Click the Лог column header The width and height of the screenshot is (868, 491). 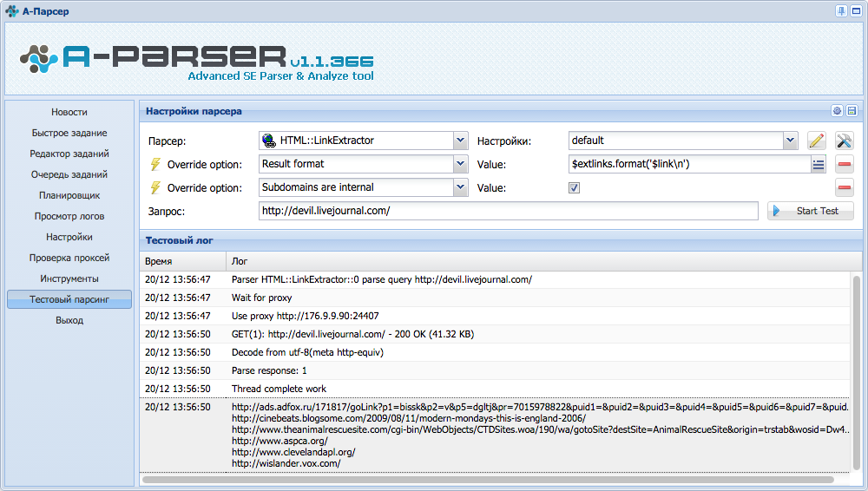click(543, 261)
